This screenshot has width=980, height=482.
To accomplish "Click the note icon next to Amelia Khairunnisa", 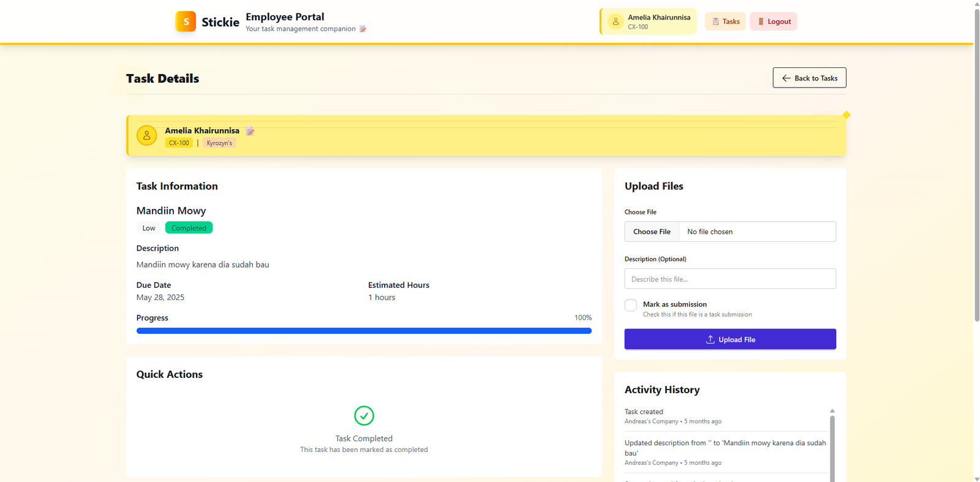I will [x=250, y=130].
